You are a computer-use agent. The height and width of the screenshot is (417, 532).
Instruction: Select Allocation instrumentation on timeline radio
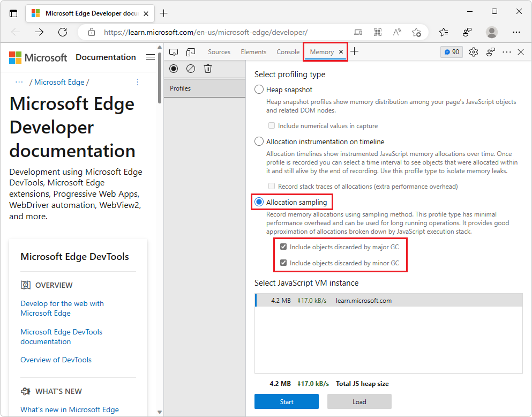coord(259,141)
